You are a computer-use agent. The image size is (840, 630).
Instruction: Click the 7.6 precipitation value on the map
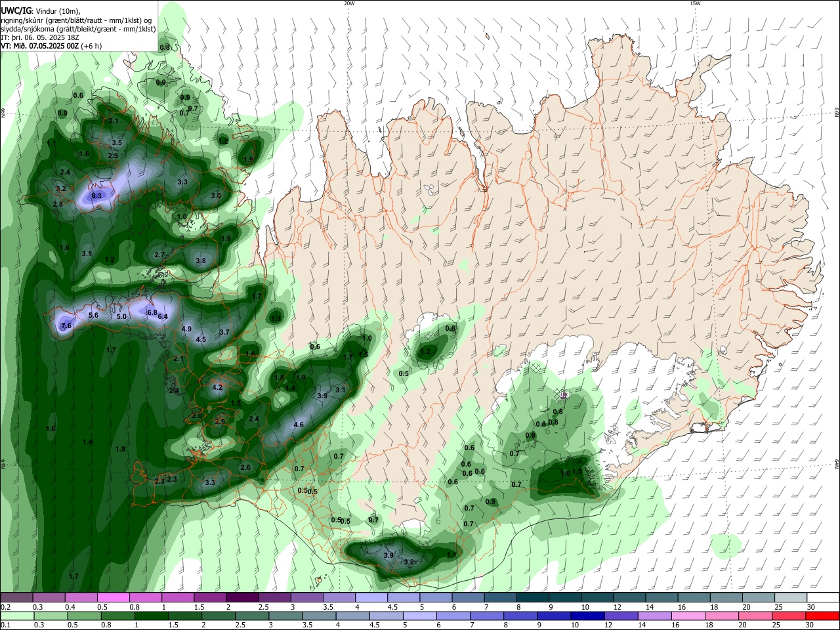(66, 326)
